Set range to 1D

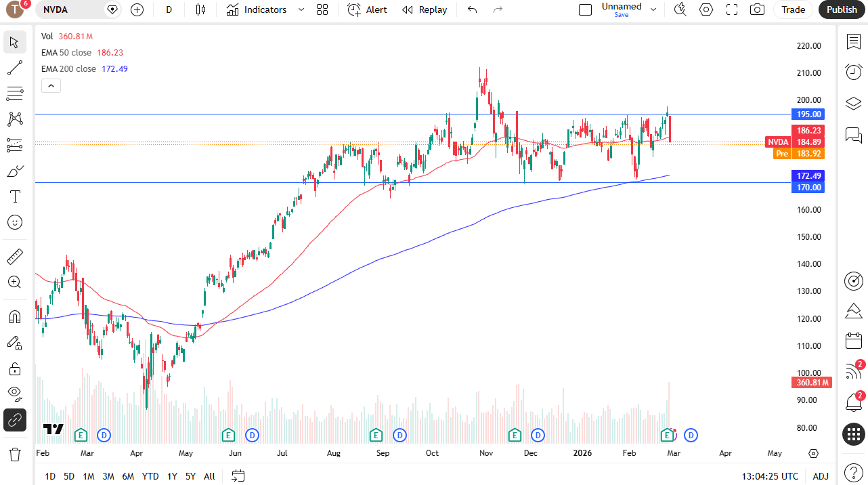[x=50, y=476]
